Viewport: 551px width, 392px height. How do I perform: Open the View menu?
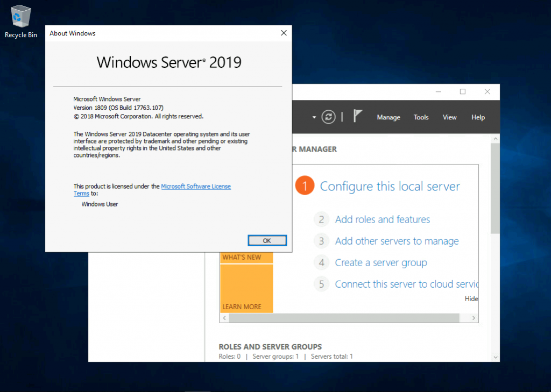coord(449,117)
